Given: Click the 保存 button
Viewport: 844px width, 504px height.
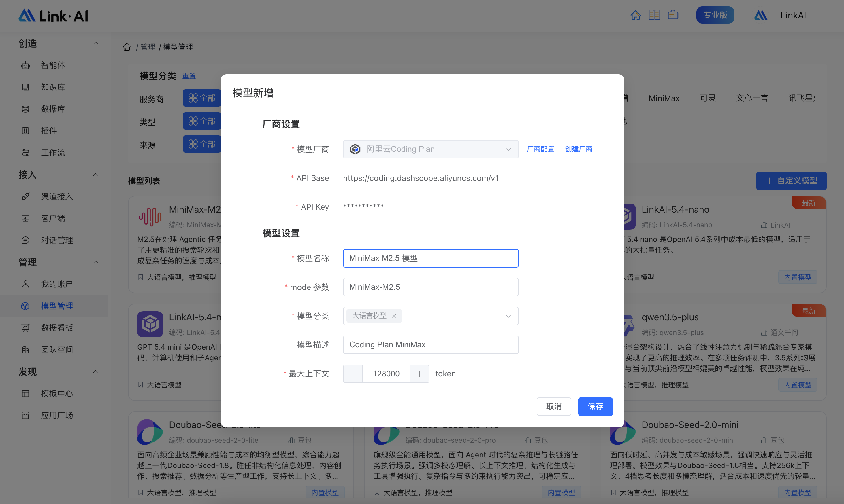Looking at the screenshot, I should [595, 407].
